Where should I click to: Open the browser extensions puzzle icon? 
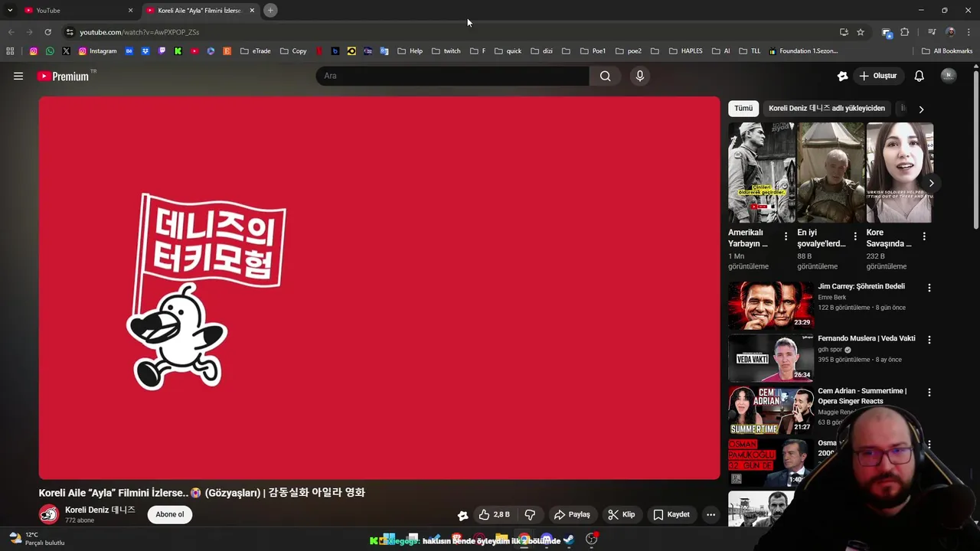905,32
